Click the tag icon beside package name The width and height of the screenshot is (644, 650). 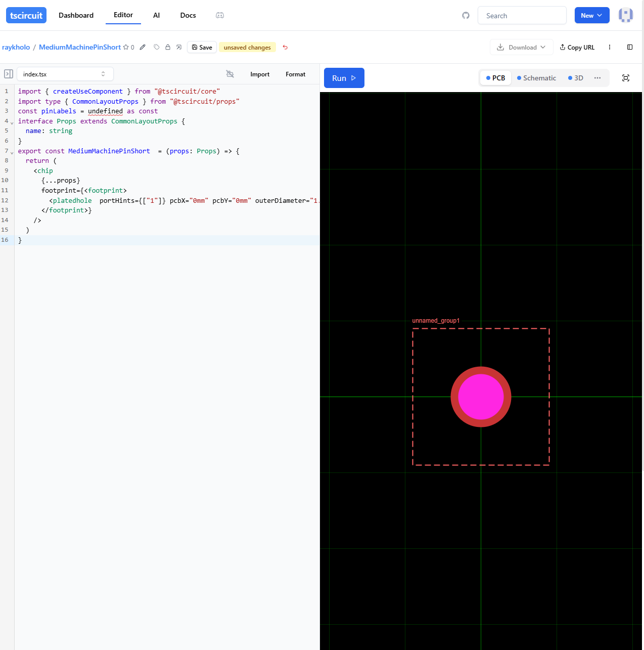click(x=157, y=47)
